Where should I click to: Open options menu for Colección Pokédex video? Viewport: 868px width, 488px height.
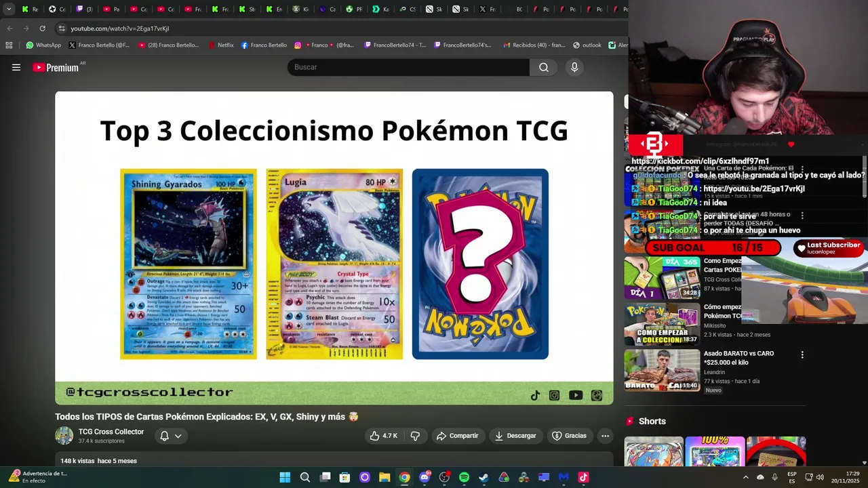coord(802,169)
